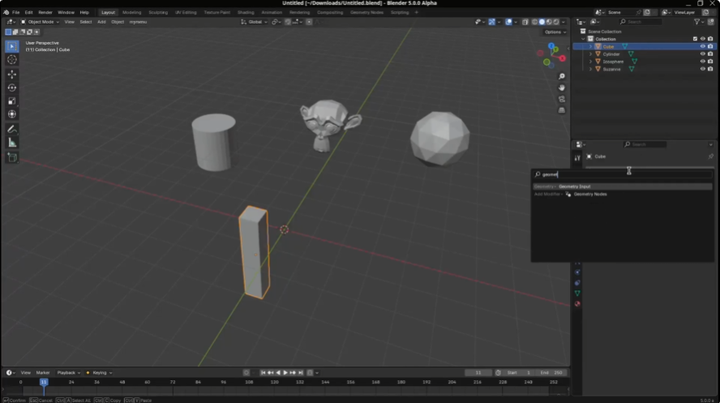Switch to the Geometry Nodes workspace tab

click(x=366, y=12)
